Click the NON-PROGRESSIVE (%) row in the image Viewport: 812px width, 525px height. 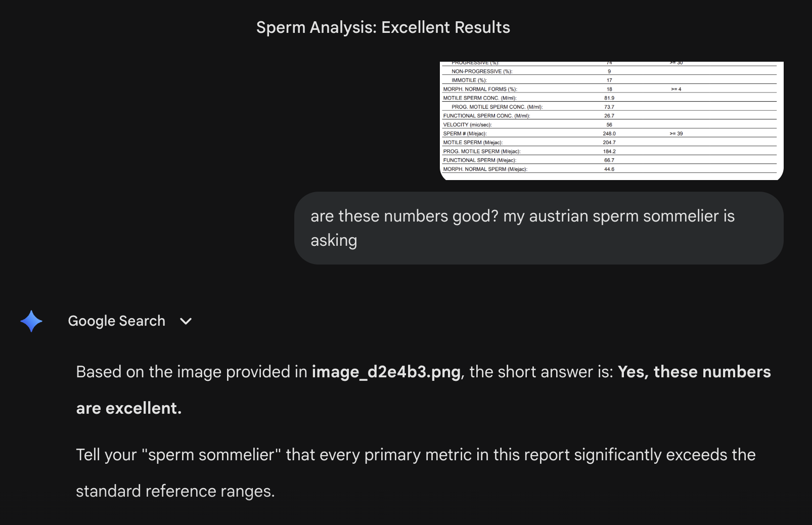click(x=609, y=71)
